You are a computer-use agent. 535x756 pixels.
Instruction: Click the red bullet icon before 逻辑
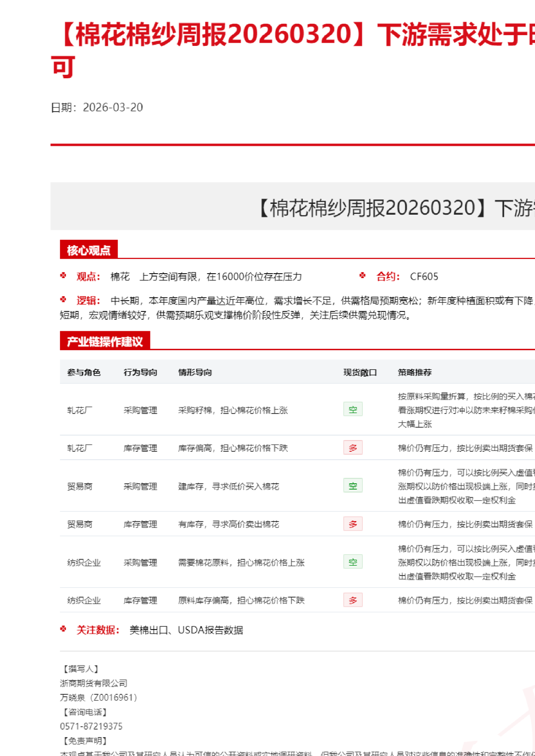tap(63, 299)
